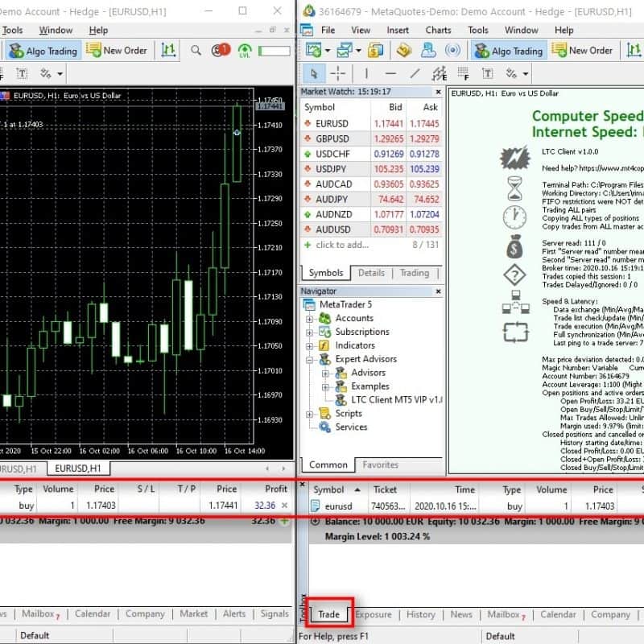Switch to the Trading tab in Market Watch

(415, 273)
